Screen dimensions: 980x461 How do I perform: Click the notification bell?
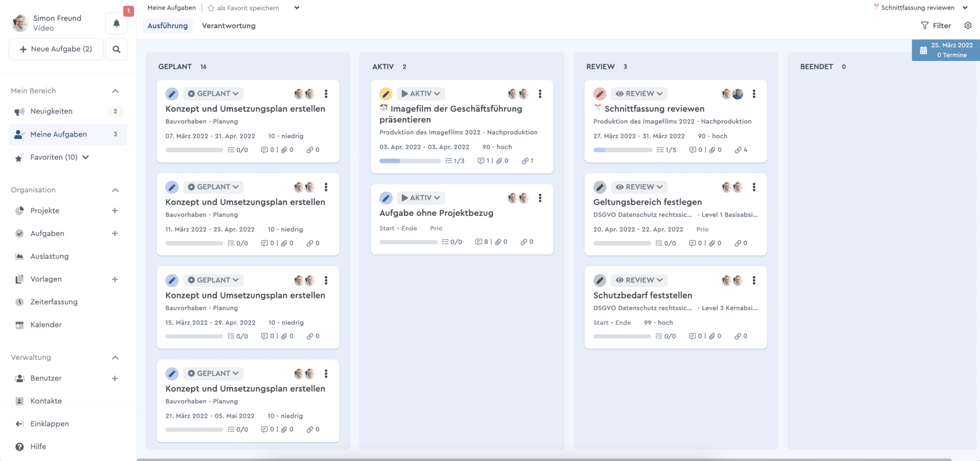tap(116, 22)
